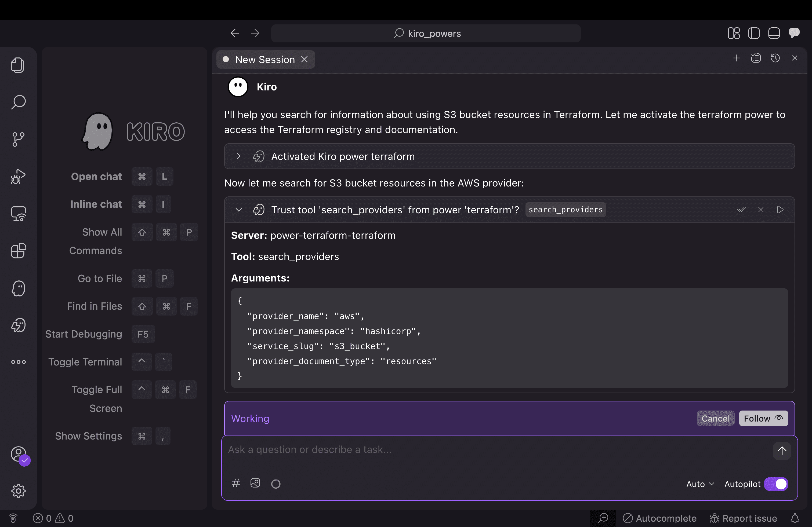Cancel the working task
This screenshot has height=527, width=812.
click(x=715, y=418)
